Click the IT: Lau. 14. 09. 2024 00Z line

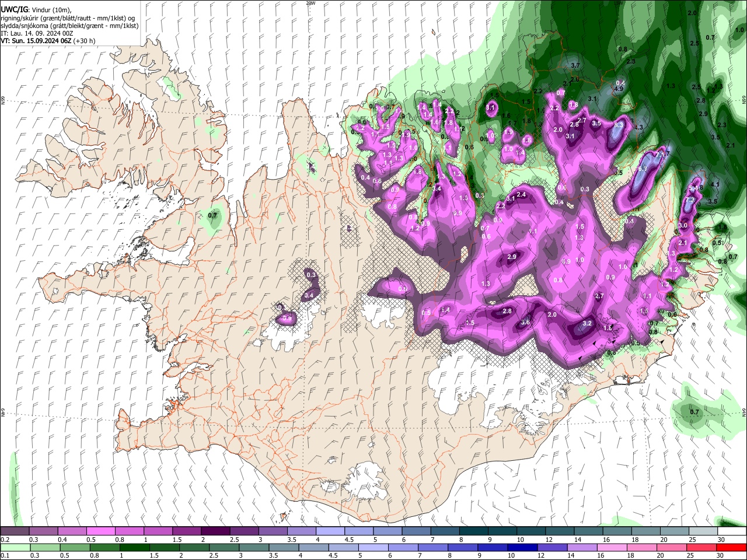click(x=37, y=33)
